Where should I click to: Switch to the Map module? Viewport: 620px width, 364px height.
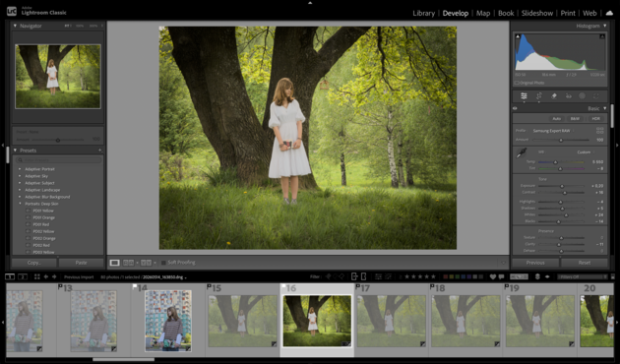[483, 13]
